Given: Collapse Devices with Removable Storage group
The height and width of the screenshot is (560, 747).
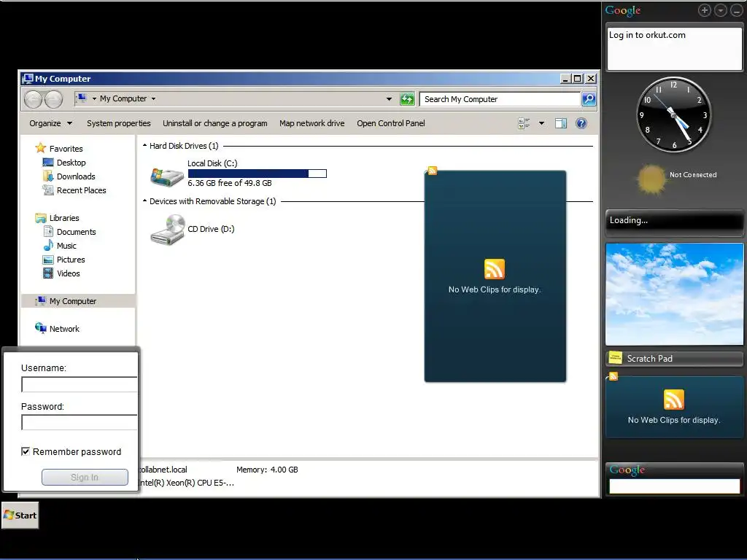Looking at the screenshot, I should pyautogui.click(x=144, y=201).
